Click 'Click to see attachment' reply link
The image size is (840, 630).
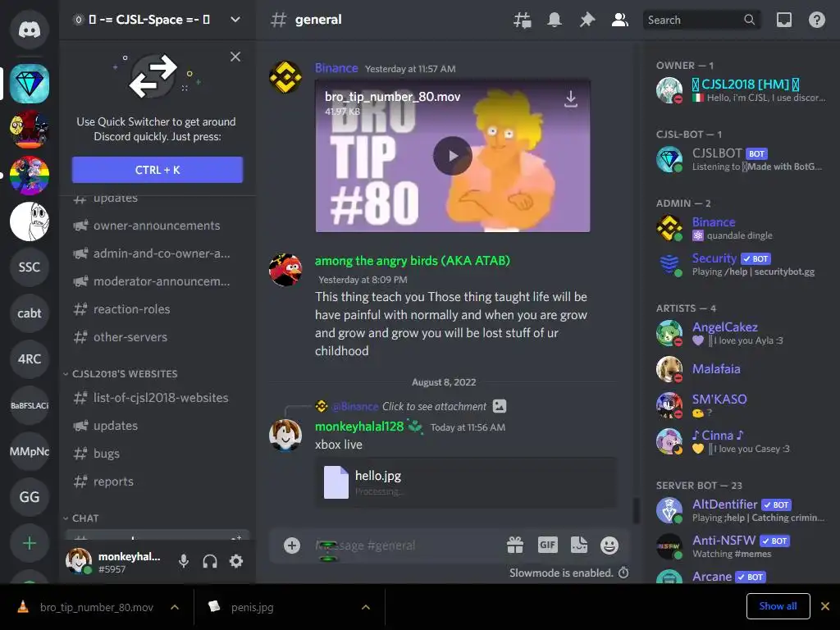pyautogui.click(x=434, y=406)
